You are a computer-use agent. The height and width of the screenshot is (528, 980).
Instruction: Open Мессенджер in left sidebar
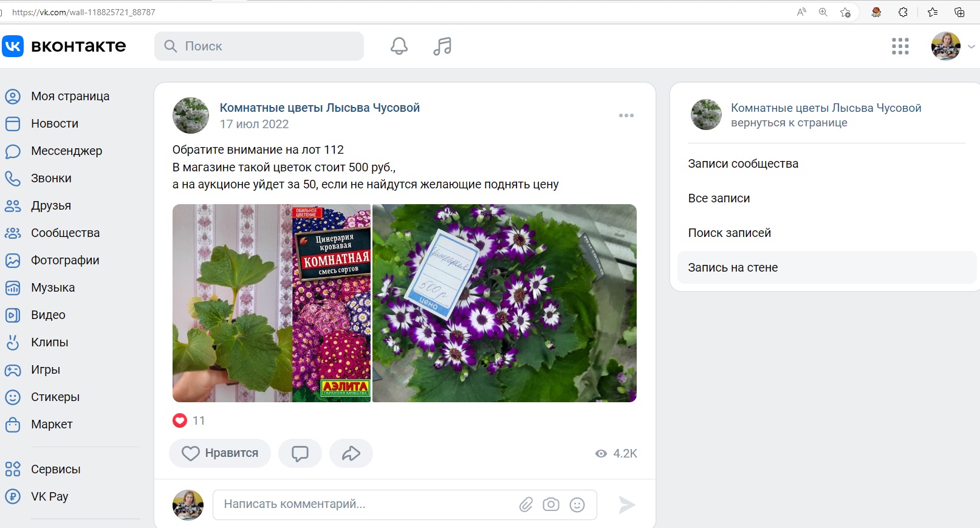(x=66, y=151)
